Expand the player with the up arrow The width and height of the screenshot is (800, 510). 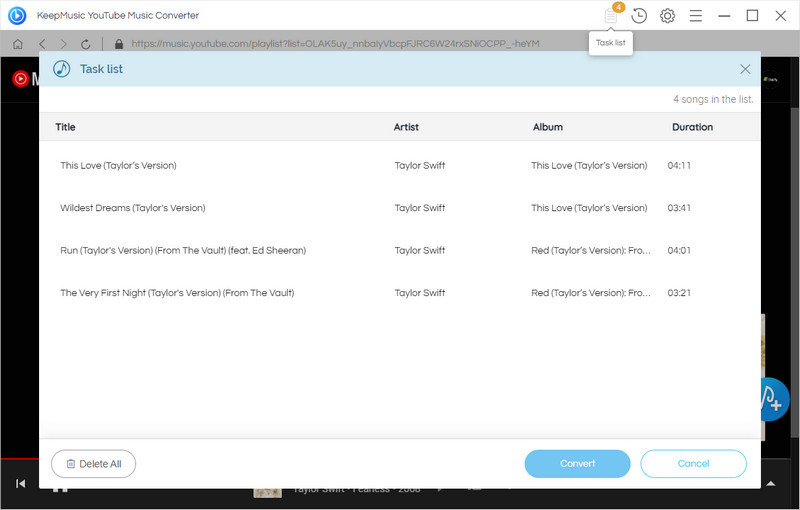point(770,483)
